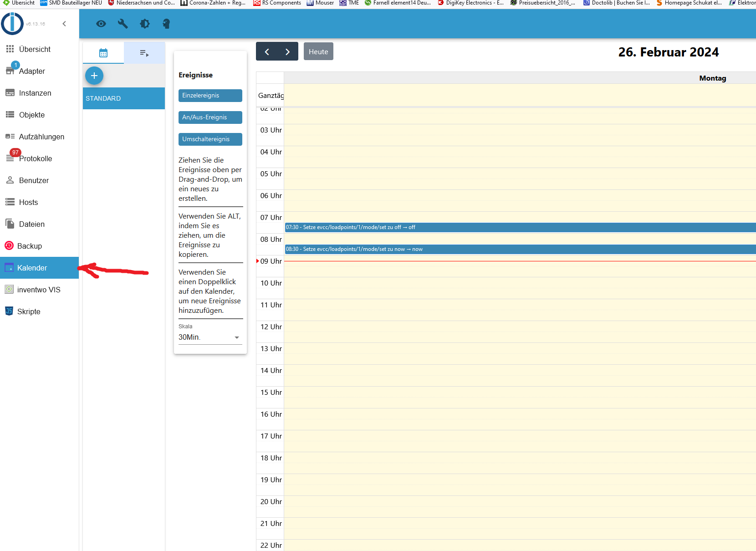Click the Umschaltereignis event chip
Screen dimensions: 756x551
[210, 139]
